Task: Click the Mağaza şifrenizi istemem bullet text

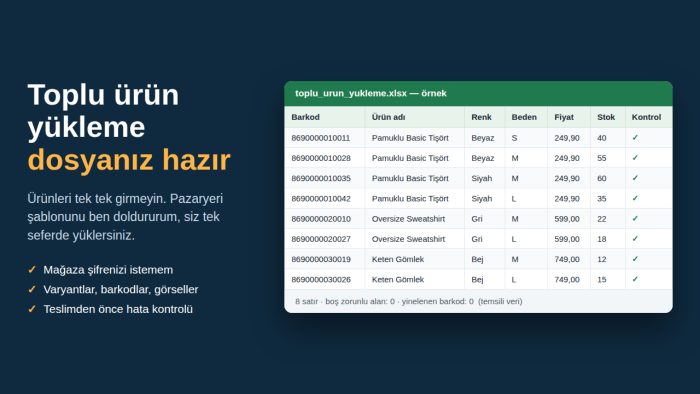Action: [108, 270]
